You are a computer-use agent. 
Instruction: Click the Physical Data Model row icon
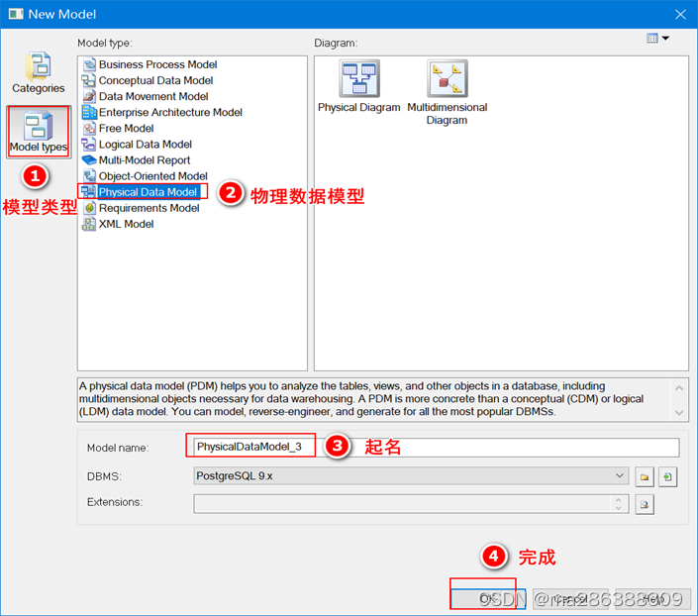click(x=88, y=192)
